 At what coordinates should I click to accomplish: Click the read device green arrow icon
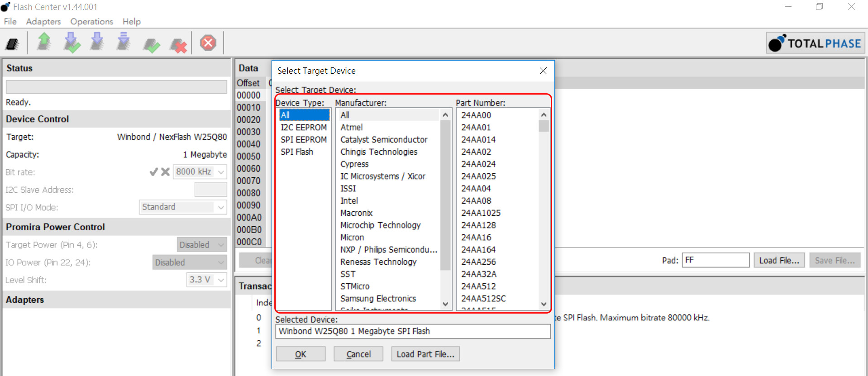(x=44, y=42)
